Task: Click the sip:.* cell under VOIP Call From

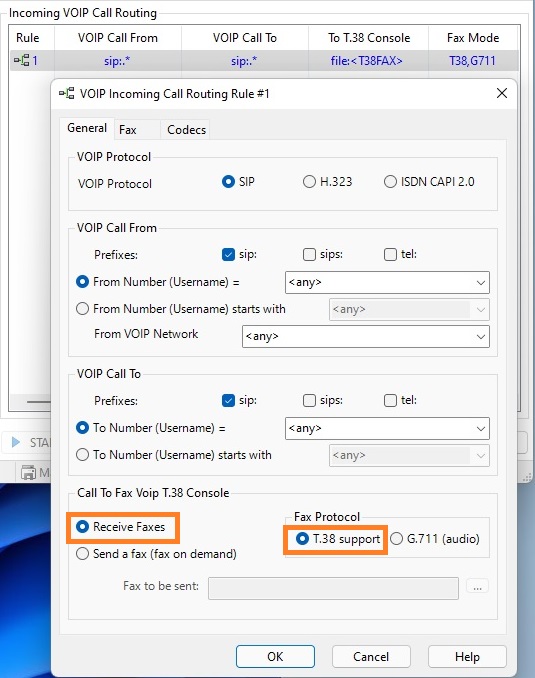Action: coord(117,61)
